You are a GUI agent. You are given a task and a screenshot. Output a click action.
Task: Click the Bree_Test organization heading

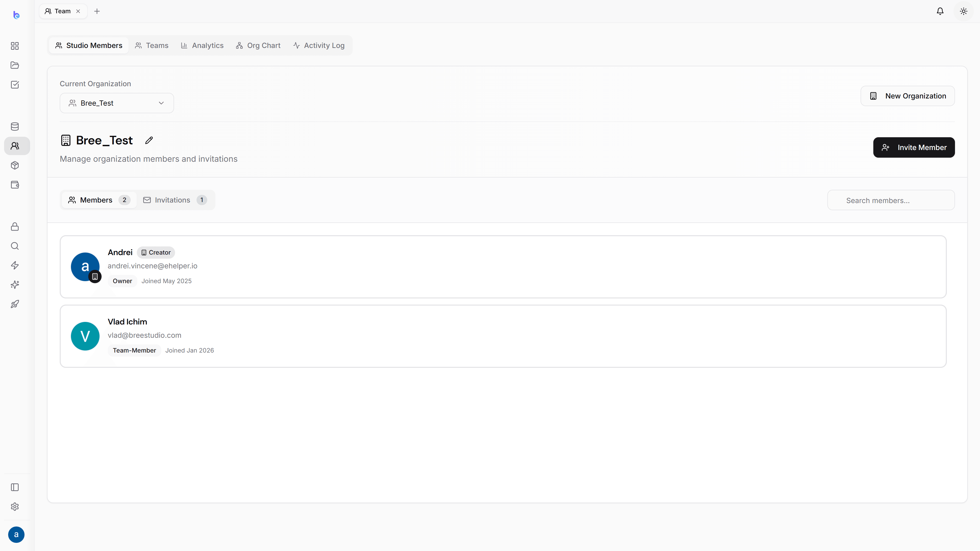click(104, 140)
